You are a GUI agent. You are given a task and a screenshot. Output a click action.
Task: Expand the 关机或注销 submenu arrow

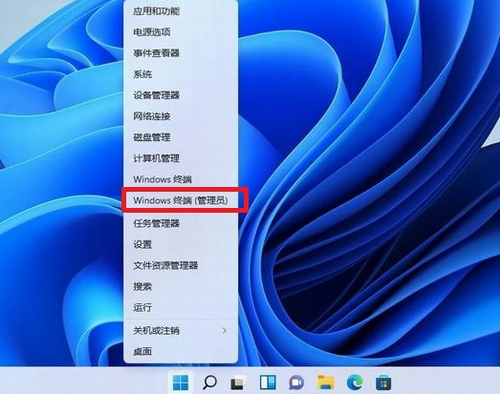point(224,331)
